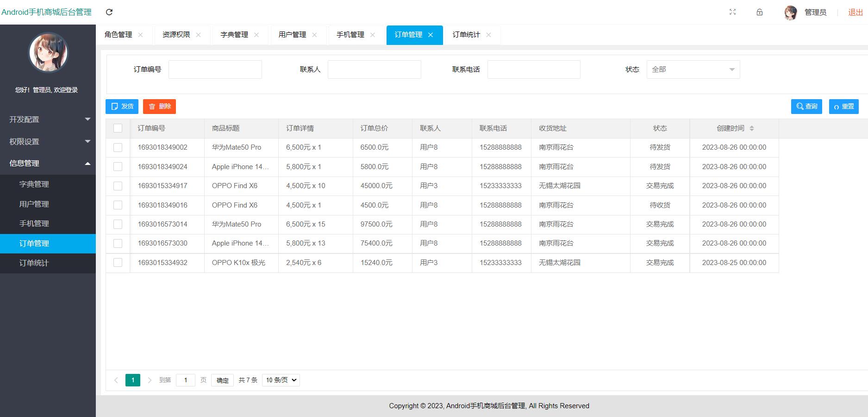Viewport: 868px width, 417px height.
Task: Switch to the 资源权限 tab
Action: [x=176, y=35]
